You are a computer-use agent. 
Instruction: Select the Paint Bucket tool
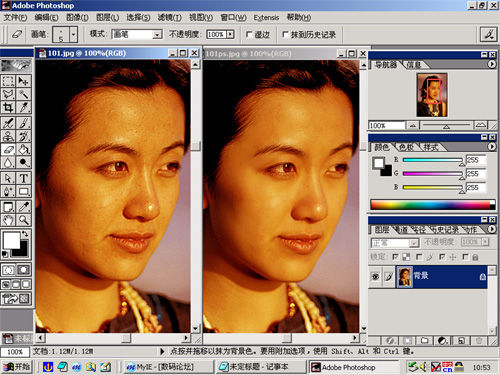23,149
